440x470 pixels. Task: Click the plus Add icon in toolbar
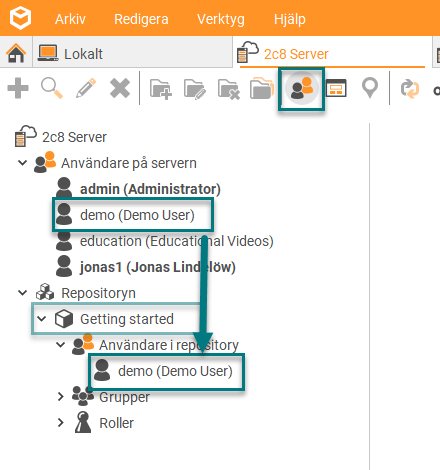pyautogui.click(x=18, y=88)
